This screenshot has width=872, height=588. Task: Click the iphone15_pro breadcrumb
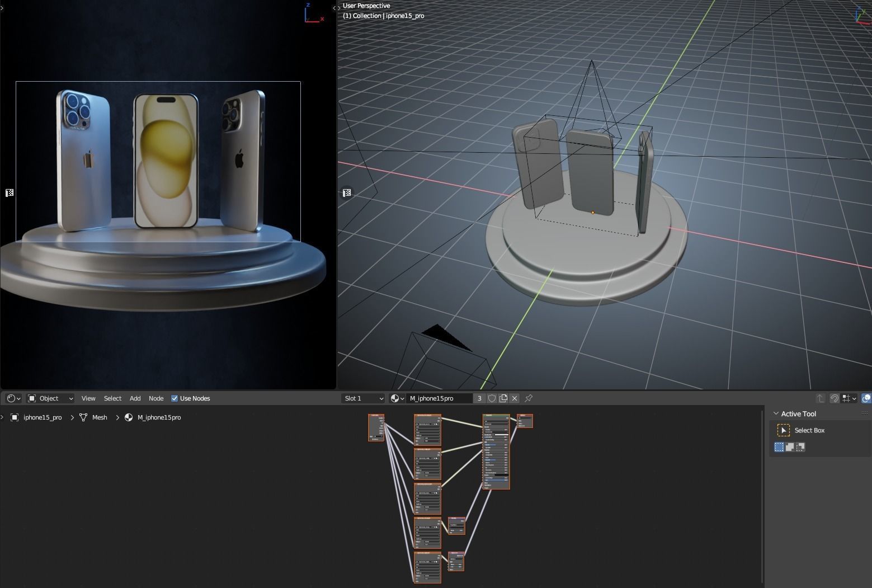43,417
